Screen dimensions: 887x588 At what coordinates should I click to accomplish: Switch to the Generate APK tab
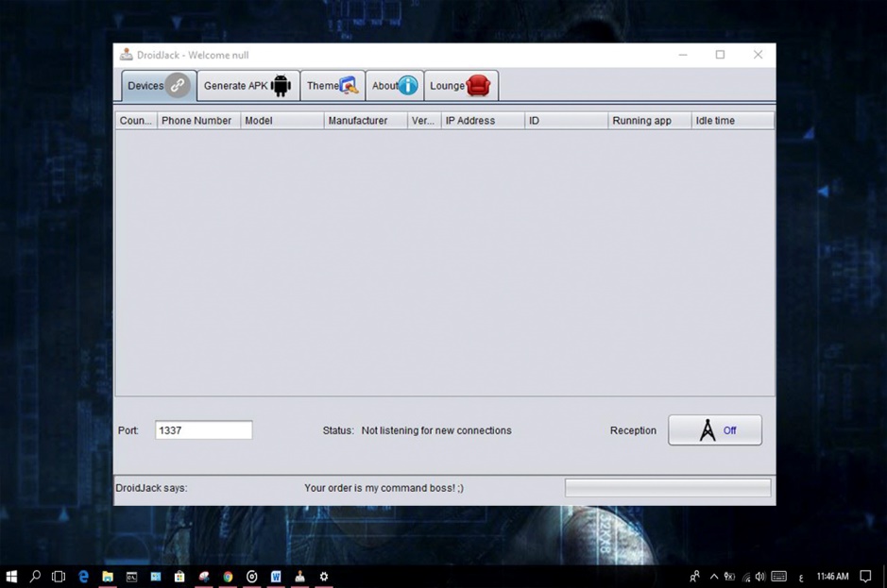pyautogui.click(x=248, y=86)
